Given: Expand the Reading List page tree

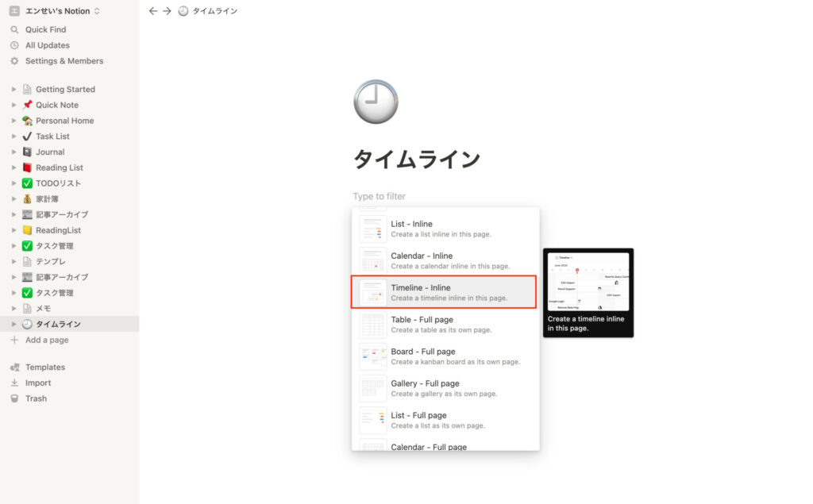Looking at the screenshot, I should point(14,167).
